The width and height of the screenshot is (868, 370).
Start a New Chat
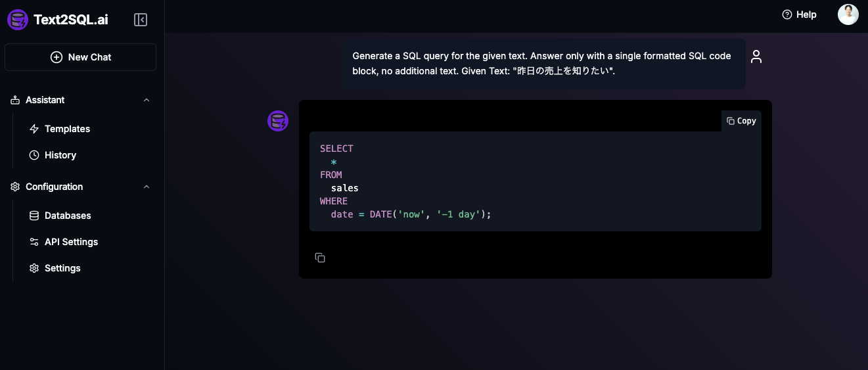[x=81, y=57]
